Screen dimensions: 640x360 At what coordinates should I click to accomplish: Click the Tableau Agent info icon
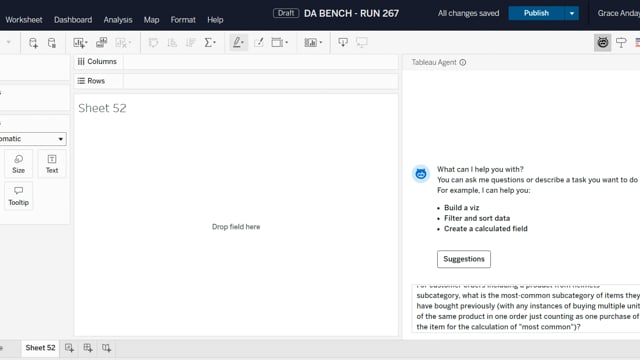462,62
